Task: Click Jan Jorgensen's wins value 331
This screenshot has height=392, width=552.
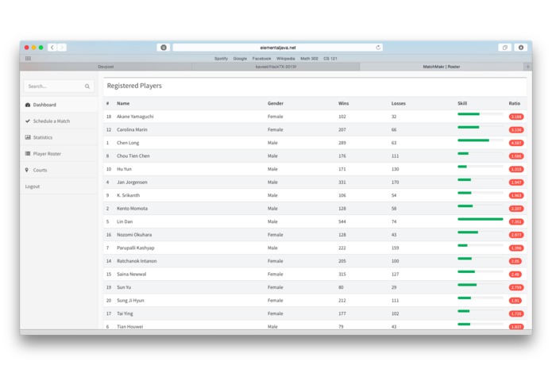Action: [x=342, y=182]
